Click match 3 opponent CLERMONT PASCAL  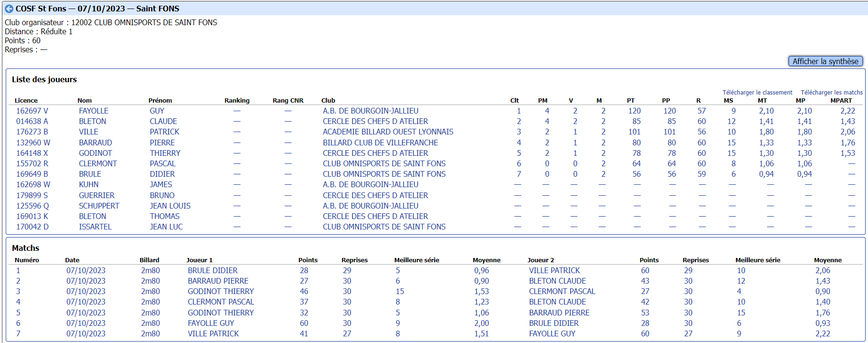click(x=562, y=291)
